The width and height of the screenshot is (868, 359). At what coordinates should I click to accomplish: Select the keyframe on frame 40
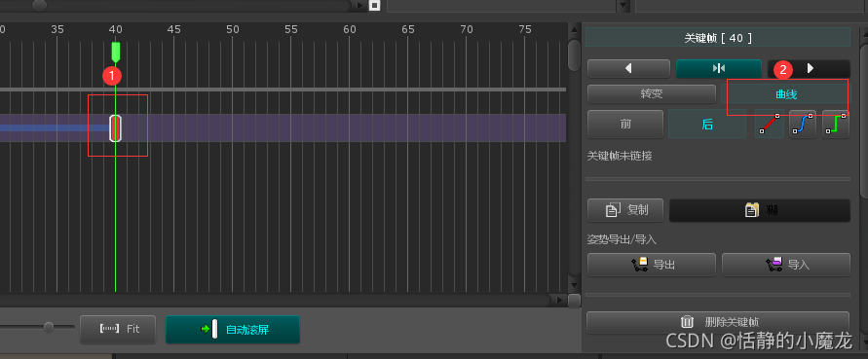point(115,128)
